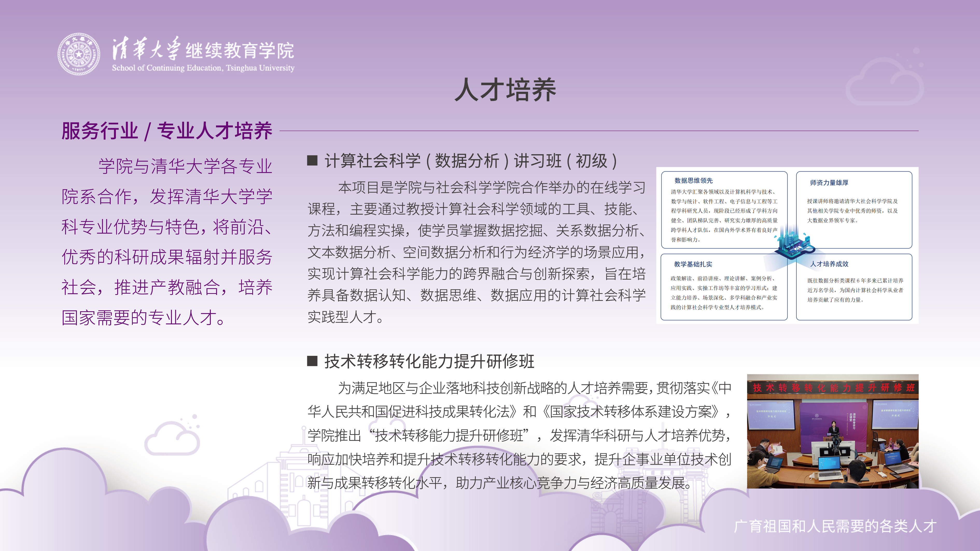Image resolution: width=980 pixels, height=551 pixels.
Task: Select heading 计算社会科学（数据分析）讲习班（初级）
Action: (x=471, y=161)
